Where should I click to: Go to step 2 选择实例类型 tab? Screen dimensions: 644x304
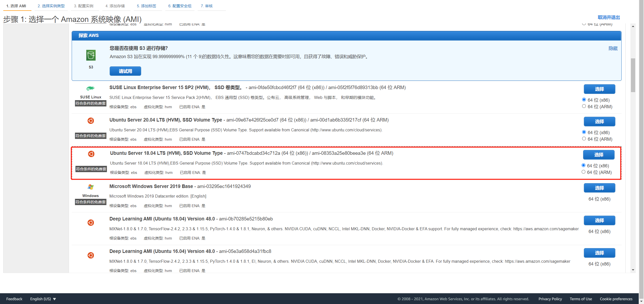coord(51,6)
